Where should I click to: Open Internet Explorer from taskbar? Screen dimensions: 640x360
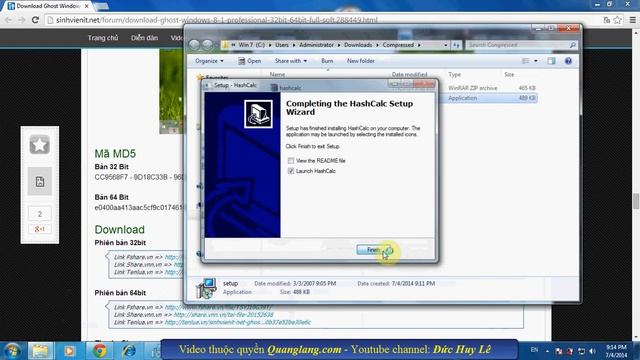(x=129, y=351)
